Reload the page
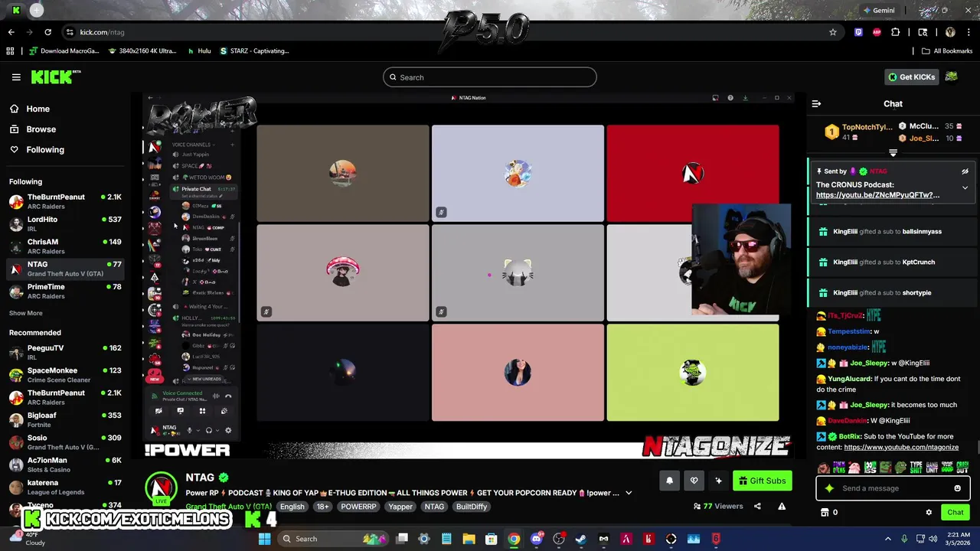 (x=47, y=32)
